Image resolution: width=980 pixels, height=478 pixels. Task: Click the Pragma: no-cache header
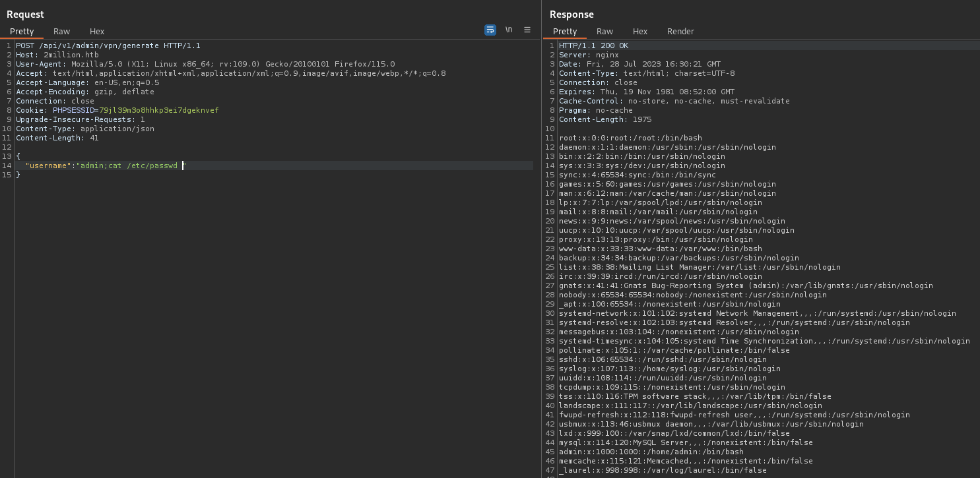pos(596,110)
